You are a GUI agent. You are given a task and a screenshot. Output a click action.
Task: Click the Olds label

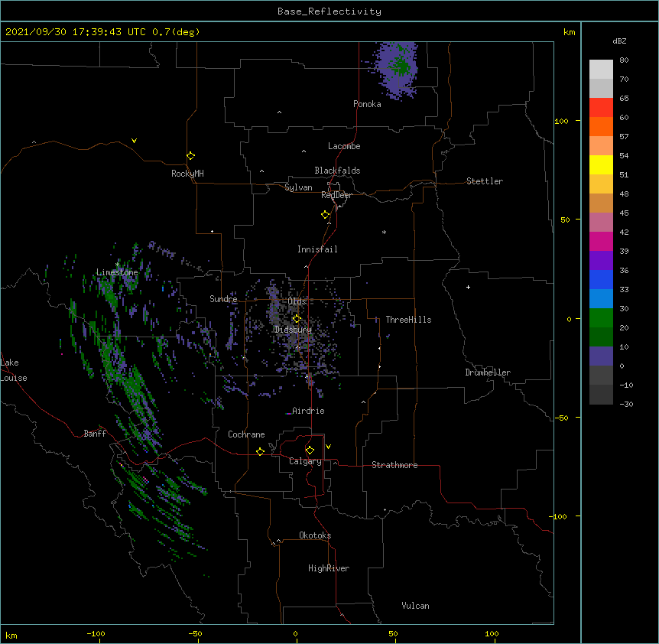[x=297, y=301]
